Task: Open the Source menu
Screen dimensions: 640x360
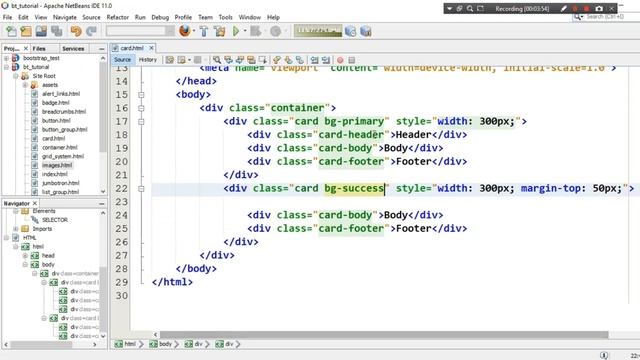Action: [x=91, y=17]
